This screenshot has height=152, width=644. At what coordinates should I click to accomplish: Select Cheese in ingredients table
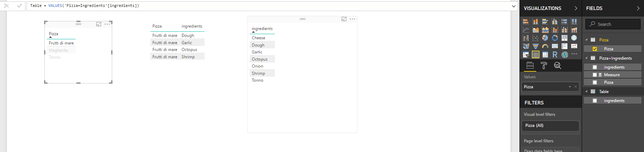(x=262, y=38)
